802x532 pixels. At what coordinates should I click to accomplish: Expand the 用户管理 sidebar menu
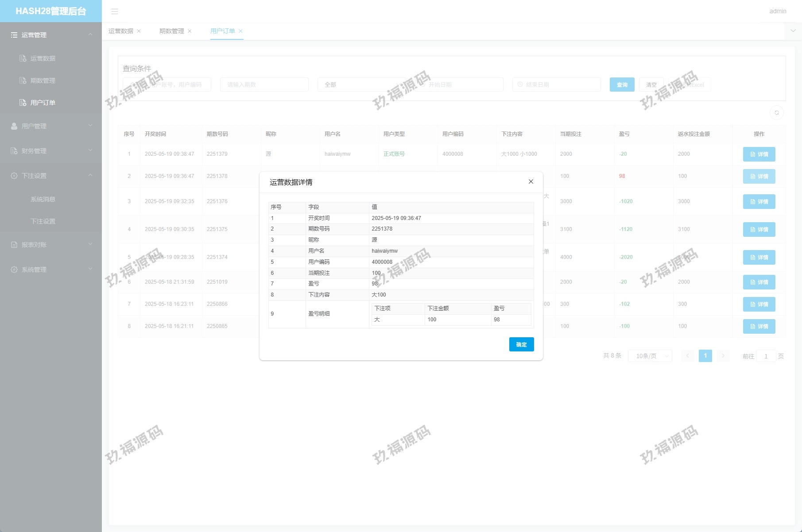(51, 126)
